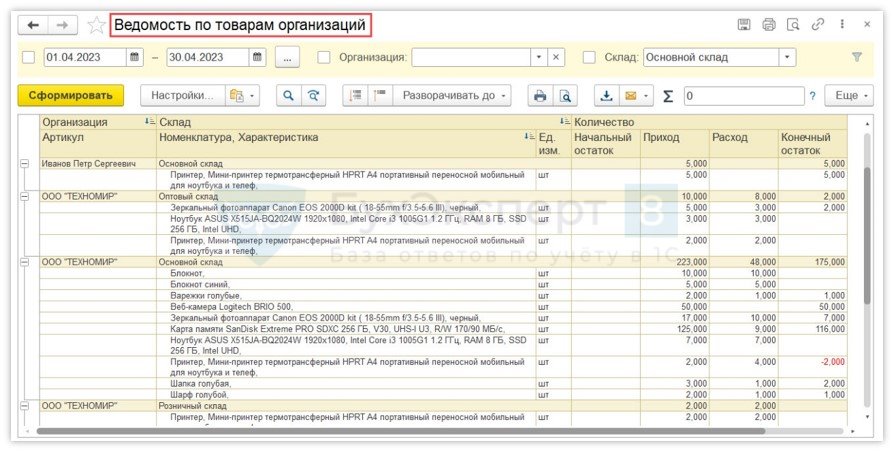894x452 pixels.
Task: Open help with the question mark icon
Action: [812, 96]
